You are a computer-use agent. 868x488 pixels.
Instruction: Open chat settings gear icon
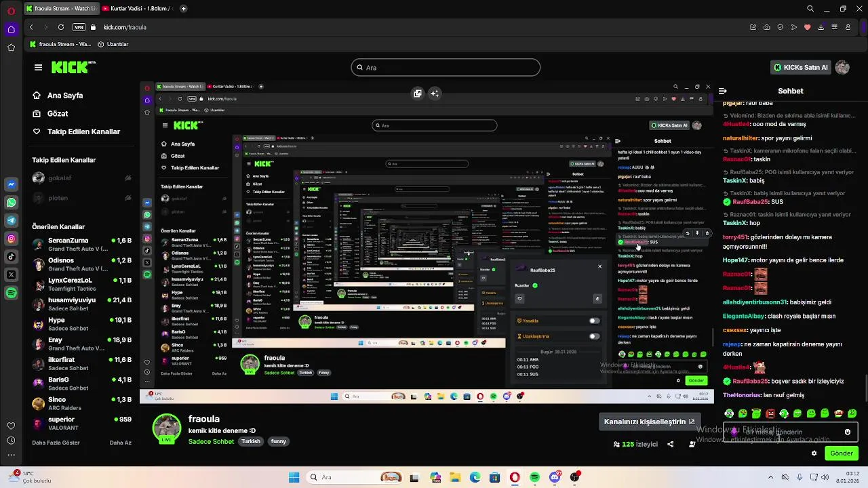[x=814, y=453]
